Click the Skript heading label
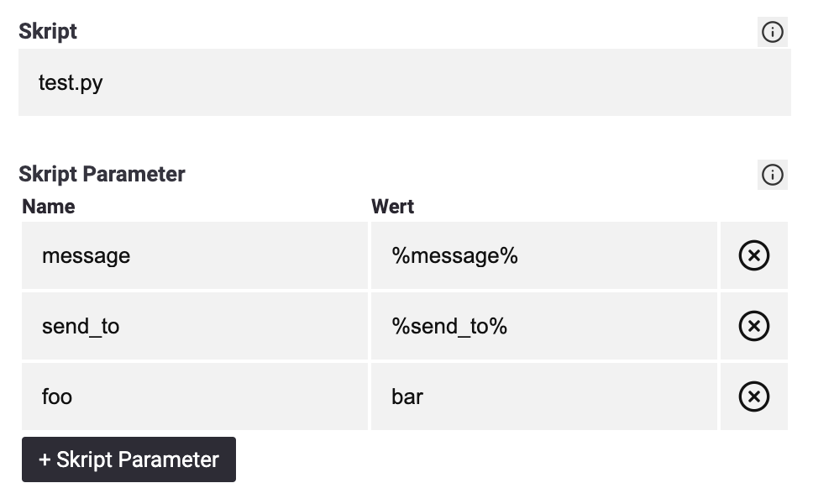This screenshot has width=813, height=504. click(x=48, y=32)
